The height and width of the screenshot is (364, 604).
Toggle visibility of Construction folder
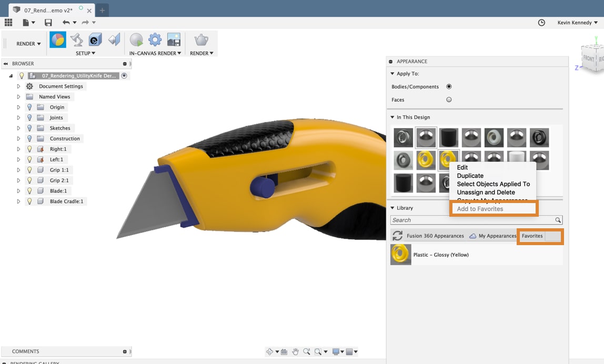(29, 138)
